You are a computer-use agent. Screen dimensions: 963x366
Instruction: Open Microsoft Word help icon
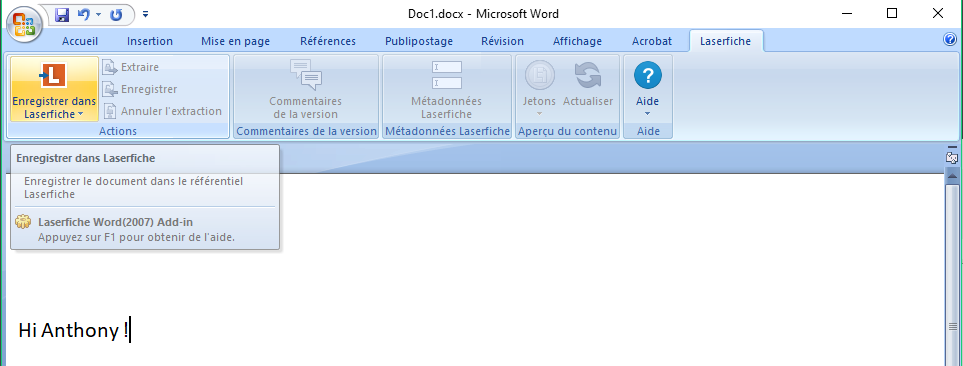tap(949, 40)
